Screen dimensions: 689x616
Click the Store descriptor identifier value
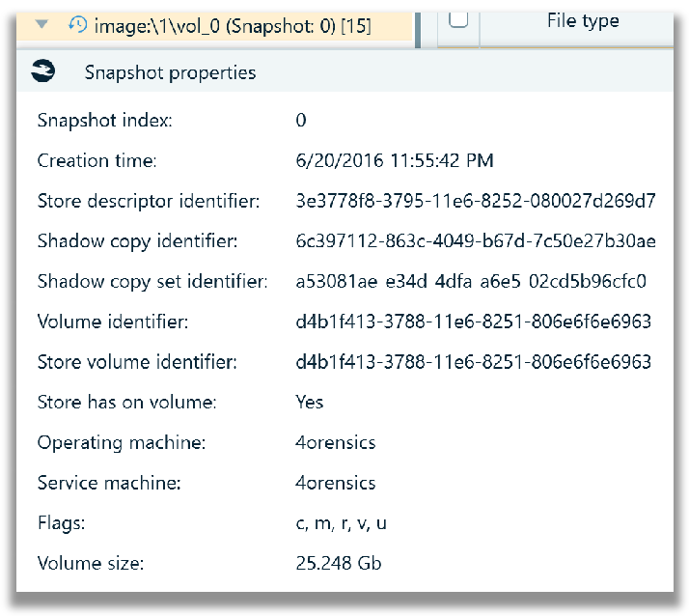476,201
